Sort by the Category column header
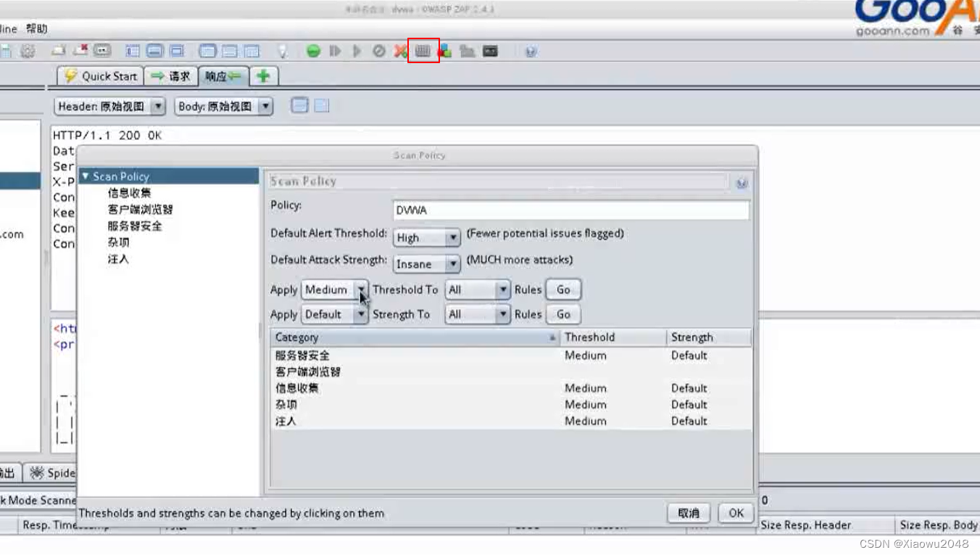This screenshot has height=555, width=980. (x=415, y=337)
